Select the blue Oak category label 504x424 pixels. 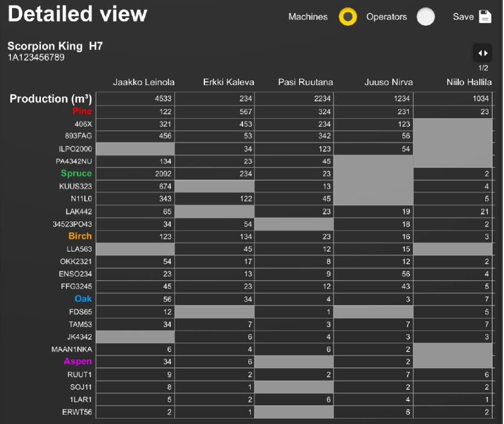click(x=83, y=299)
